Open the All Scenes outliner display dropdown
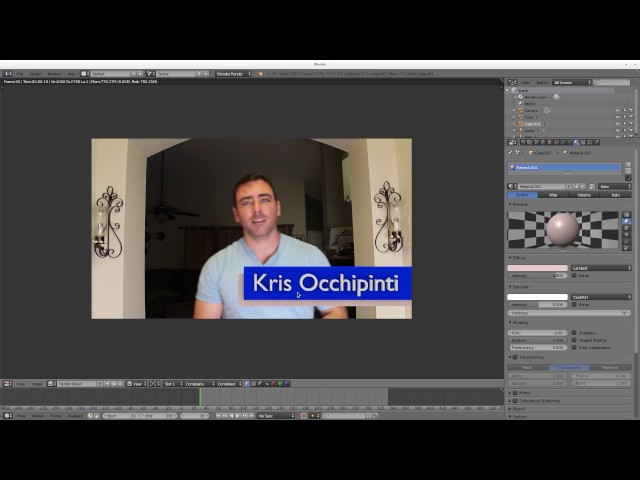This screenshot has width=640, height=480. click(x=572, y=82)
